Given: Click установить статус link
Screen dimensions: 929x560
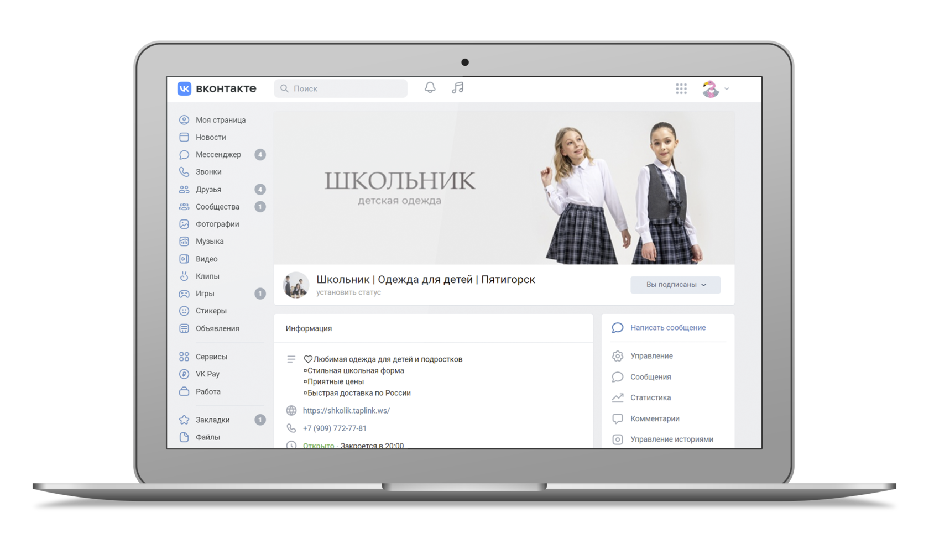Looking at the screenshot, I should [x=348, y=292].
